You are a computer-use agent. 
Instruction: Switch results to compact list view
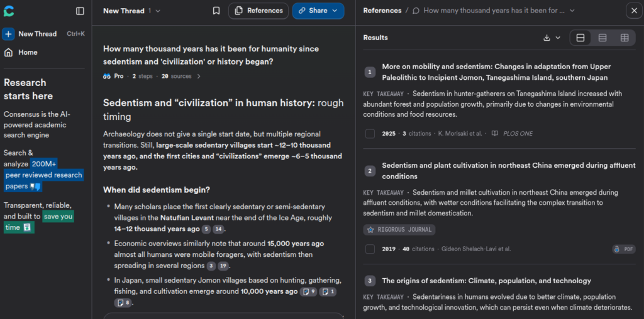602,38
